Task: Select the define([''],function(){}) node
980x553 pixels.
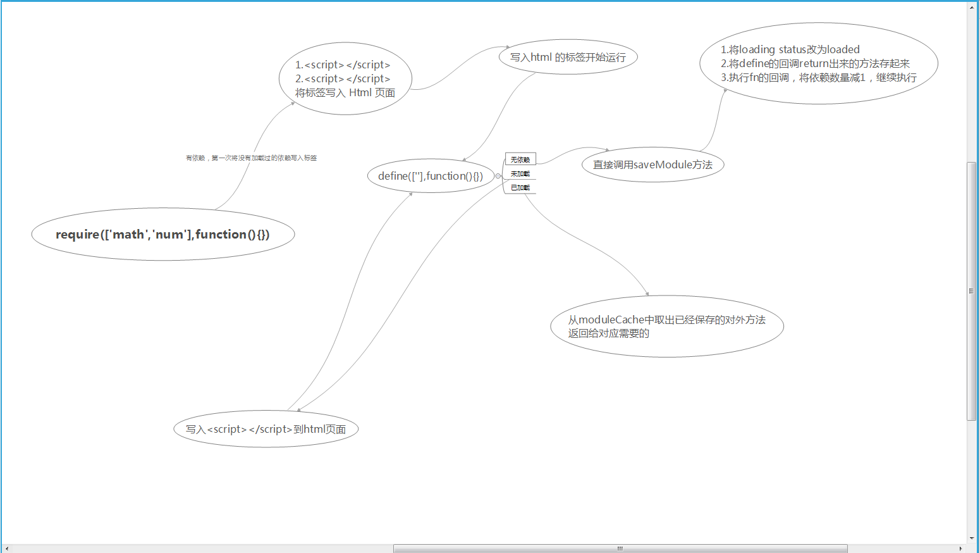Action: (431, 176)
